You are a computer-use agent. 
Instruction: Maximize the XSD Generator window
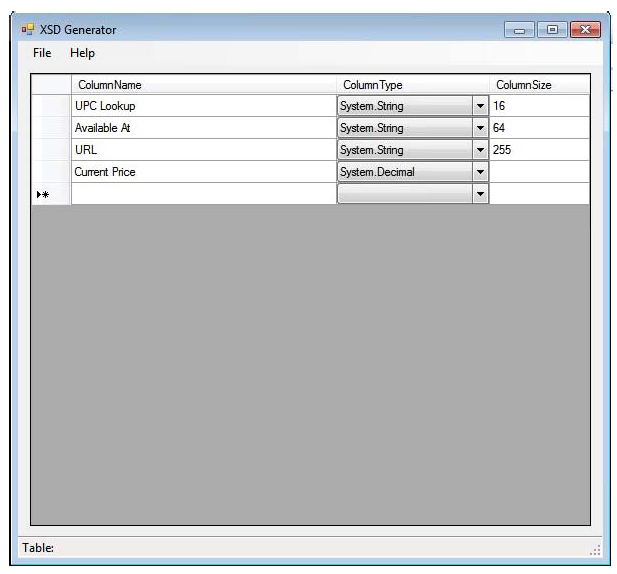(552, 30)
